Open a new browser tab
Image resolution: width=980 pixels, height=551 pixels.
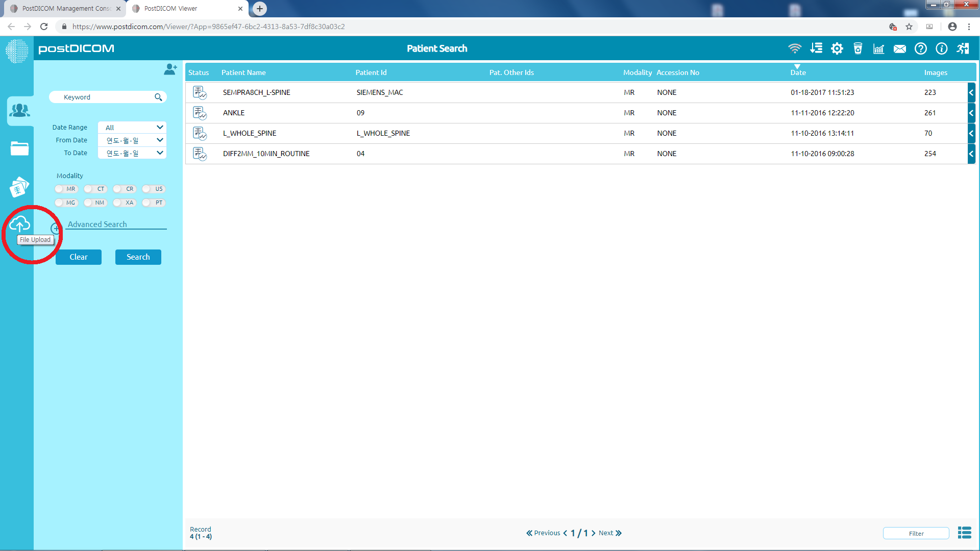click(x=260, y=9)
